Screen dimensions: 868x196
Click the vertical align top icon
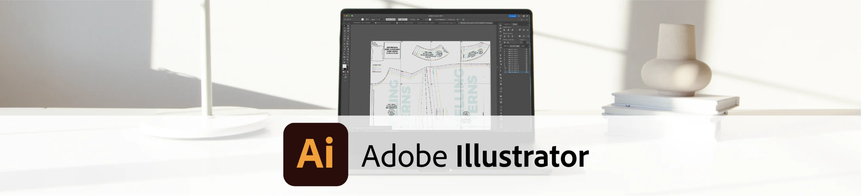click(x=520, y=30)
